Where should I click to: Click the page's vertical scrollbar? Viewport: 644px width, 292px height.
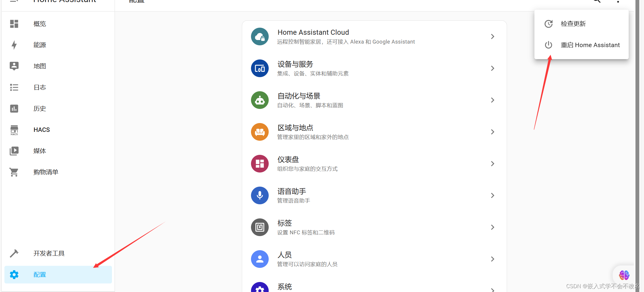coord(637,146)
